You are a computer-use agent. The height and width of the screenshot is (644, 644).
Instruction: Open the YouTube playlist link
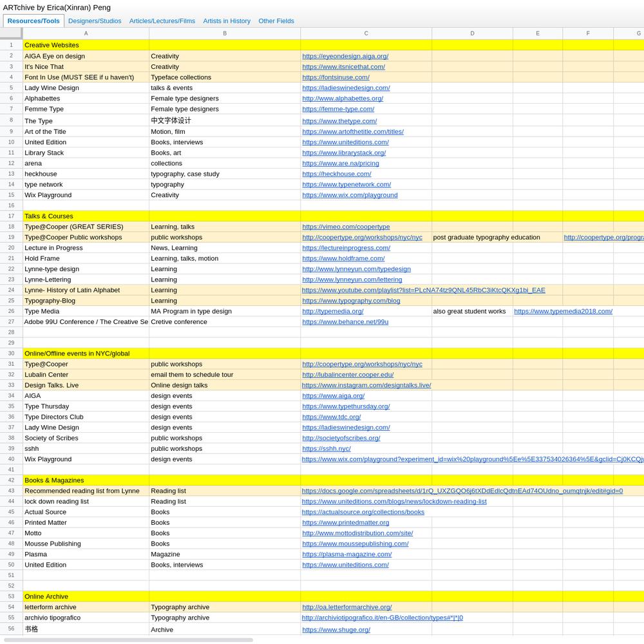click(x=424, y=290)
